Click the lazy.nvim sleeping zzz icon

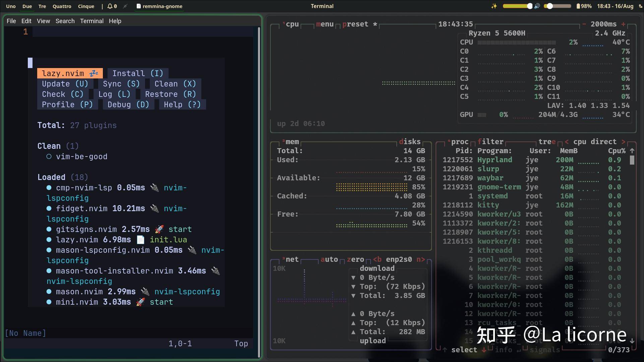click(94, 73)
